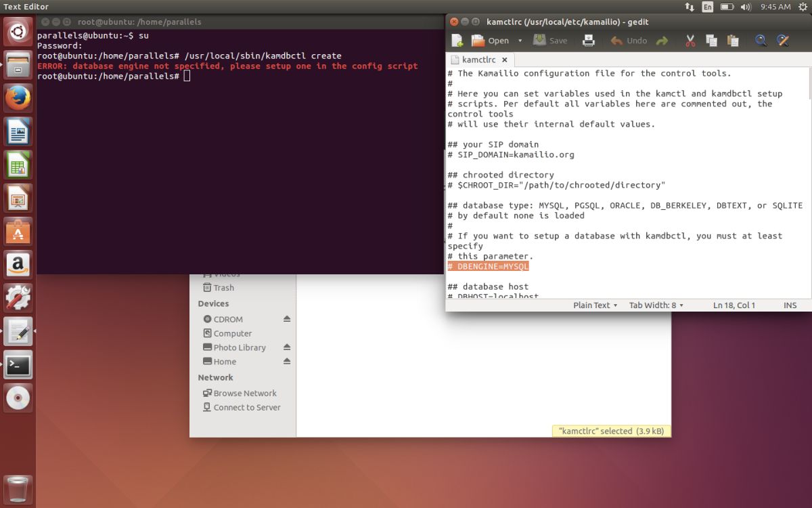Launch LibreOffice Writer from the launcher
812x508 pixels.
tap(18, 131)
